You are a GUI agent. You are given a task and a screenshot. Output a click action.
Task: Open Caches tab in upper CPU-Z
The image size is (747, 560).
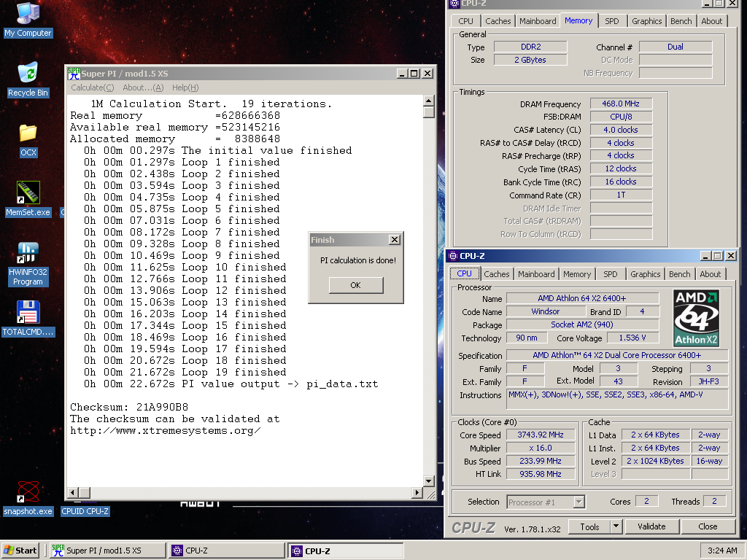pyautogui.click(x=498, y=21)
